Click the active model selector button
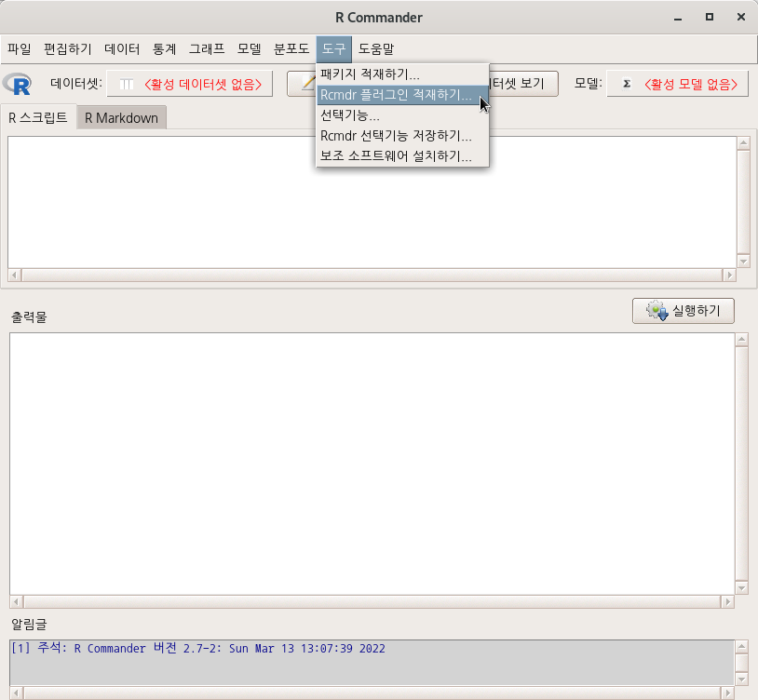Image resolution: width=758 pixels, height=700 pixels. [677, 84]
